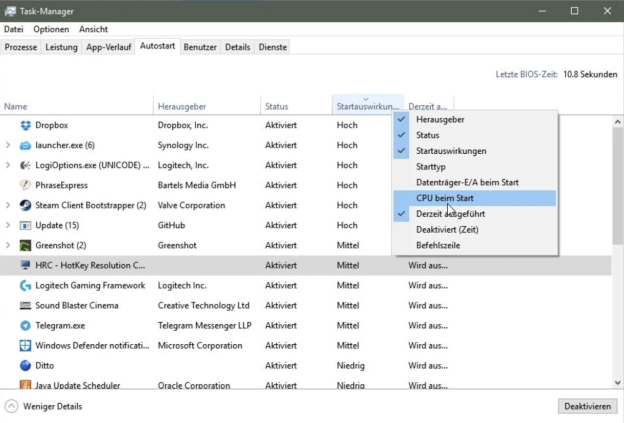Enable CPU beim Start column
Image resolution: width=624 pixels, height=423 pixels.
tap(476, 198)
